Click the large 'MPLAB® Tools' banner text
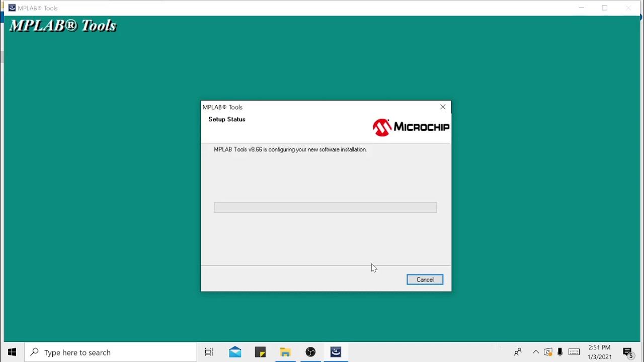 point(63,26)
